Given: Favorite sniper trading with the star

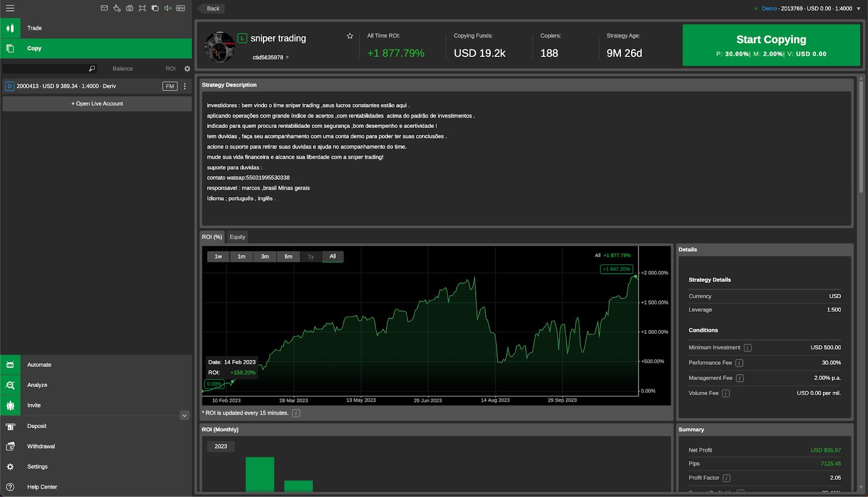Looking at the screenshot, I should point(349,36).
